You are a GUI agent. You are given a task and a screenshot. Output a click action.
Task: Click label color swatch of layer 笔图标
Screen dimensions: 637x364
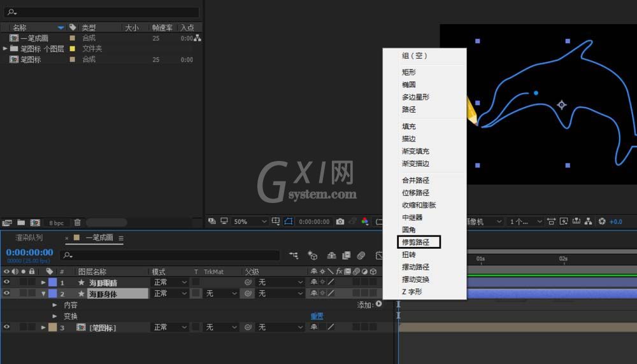[x=52, y=327]
